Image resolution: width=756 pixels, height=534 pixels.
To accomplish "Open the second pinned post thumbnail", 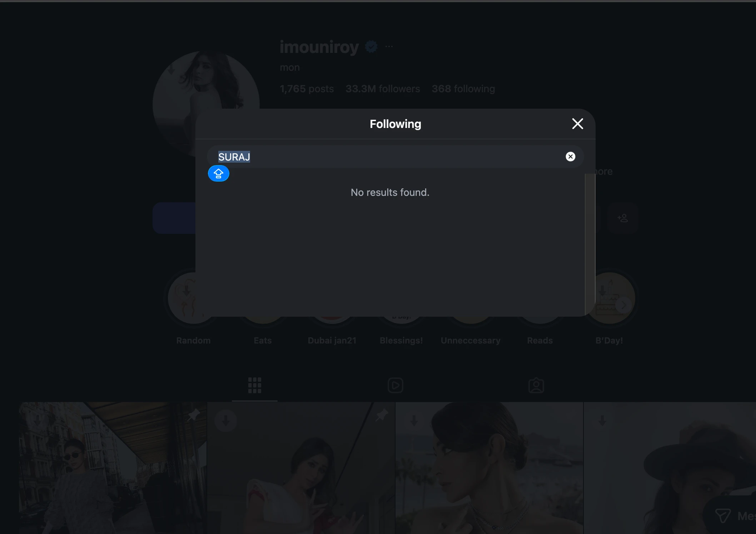I will click(x=301, y=468).
